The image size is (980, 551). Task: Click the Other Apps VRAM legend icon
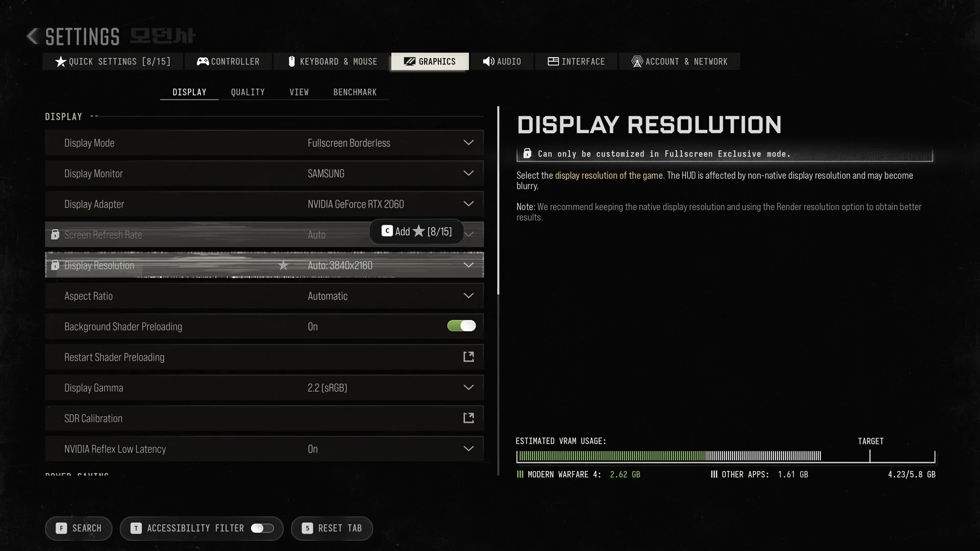point(714,474)
